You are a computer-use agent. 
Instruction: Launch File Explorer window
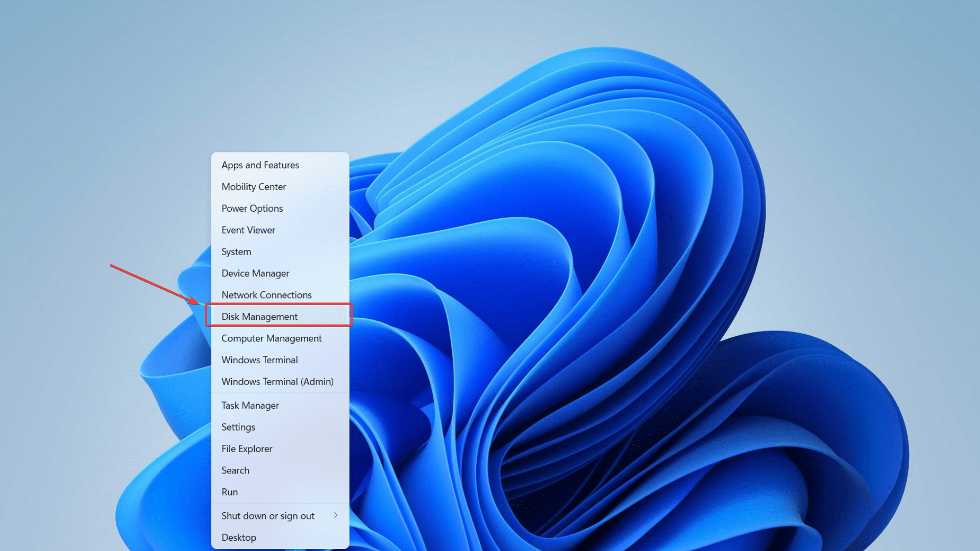point(247,449)
